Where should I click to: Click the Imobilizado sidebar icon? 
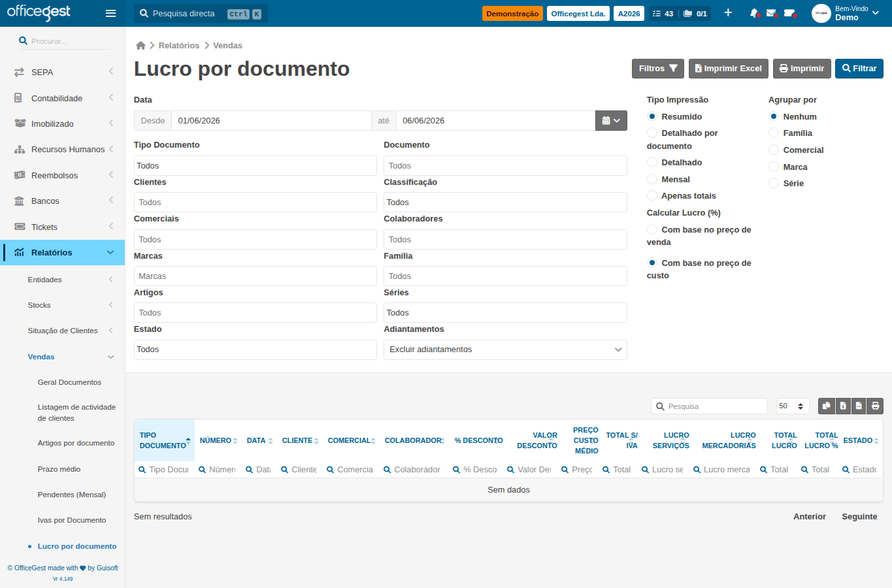pos(20,123)
